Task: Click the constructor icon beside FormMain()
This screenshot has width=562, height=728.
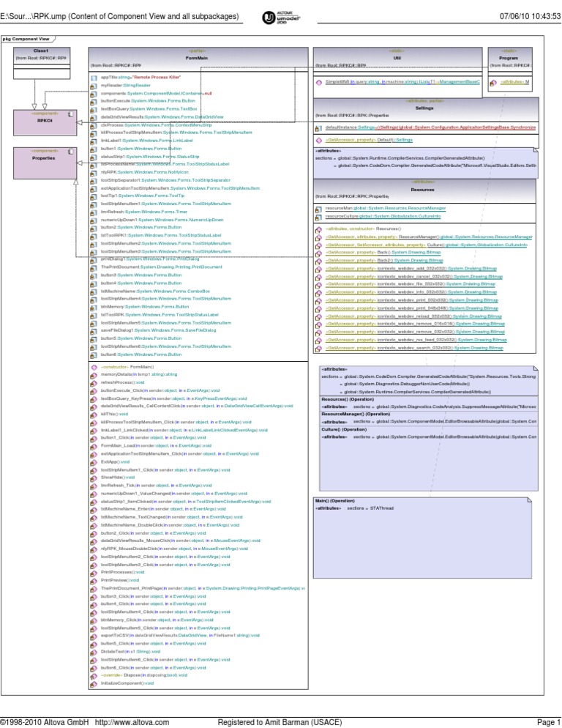Action: tap(94, 367)
